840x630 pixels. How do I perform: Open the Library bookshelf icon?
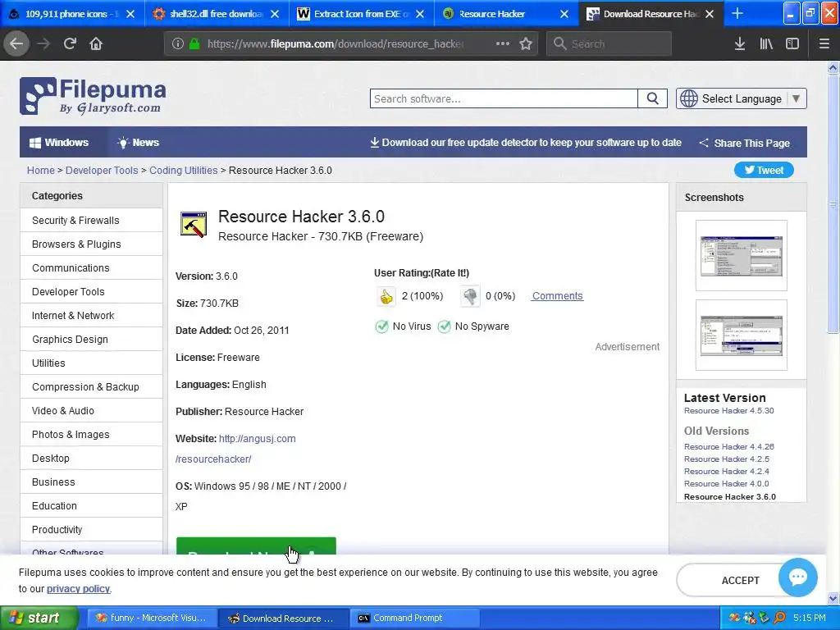766,43
